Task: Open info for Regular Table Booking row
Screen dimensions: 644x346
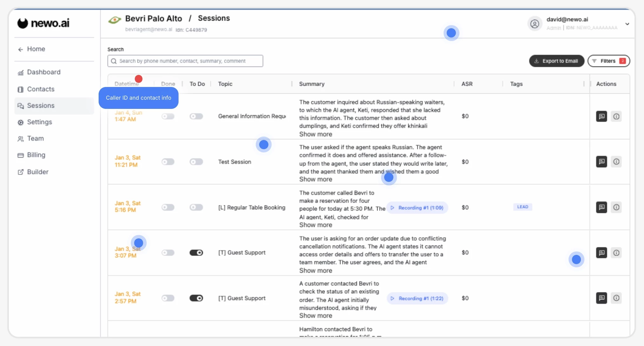Action: pos(616,207)
